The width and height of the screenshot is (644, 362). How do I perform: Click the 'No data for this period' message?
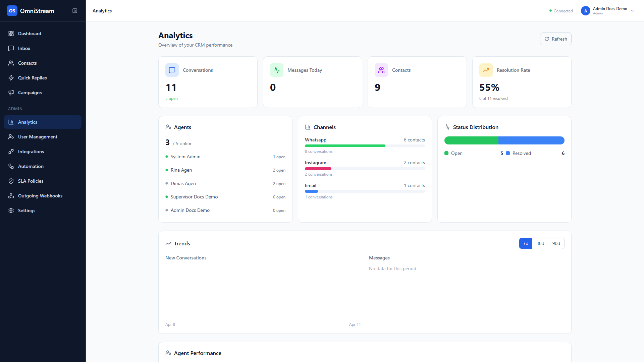tap(392, 268)
